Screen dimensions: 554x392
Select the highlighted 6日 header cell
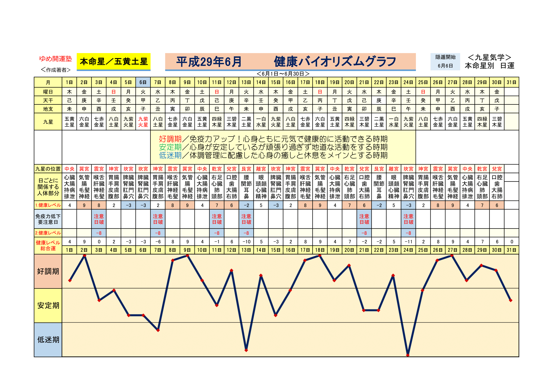(x=143, y=82)
